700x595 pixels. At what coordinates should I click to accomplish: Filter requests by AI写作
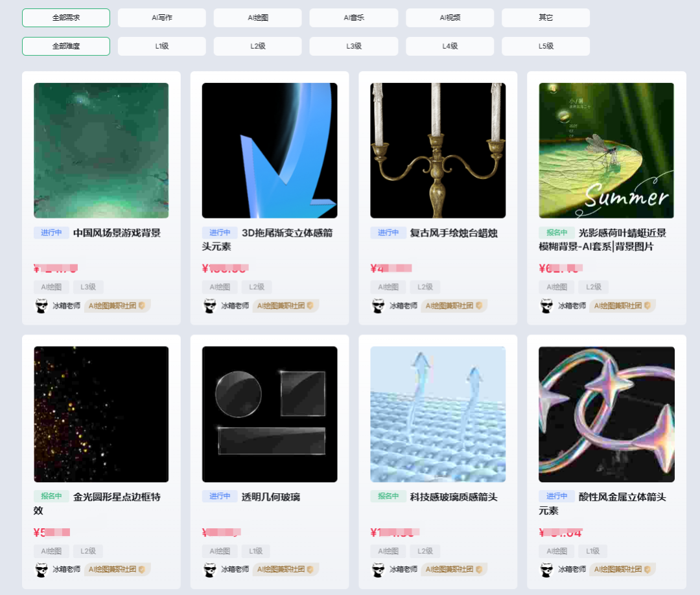pyautogui.click(x=162, y=18)
